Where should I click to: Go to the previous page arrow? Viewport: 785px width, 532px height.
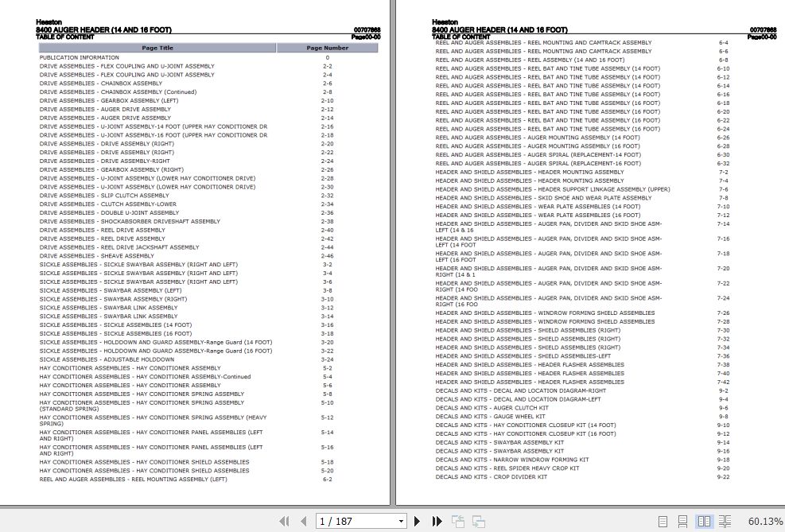(x=303, y=521)
